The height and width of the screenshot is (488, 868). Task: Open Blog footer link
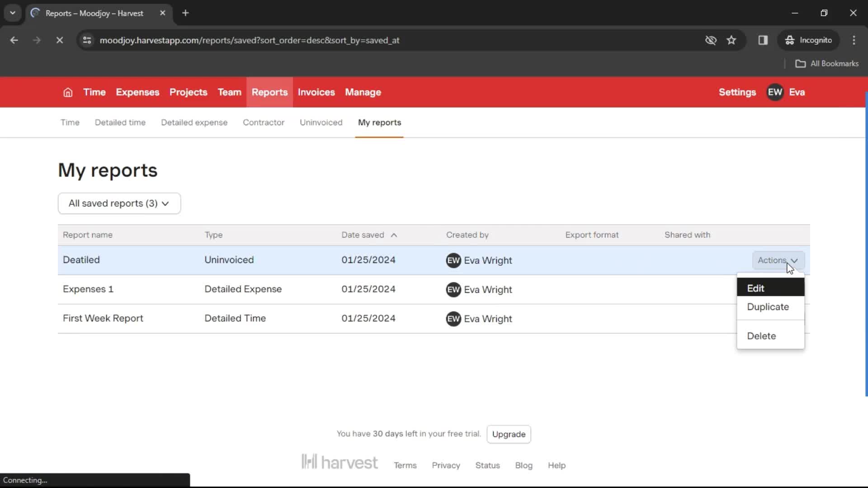524,465
